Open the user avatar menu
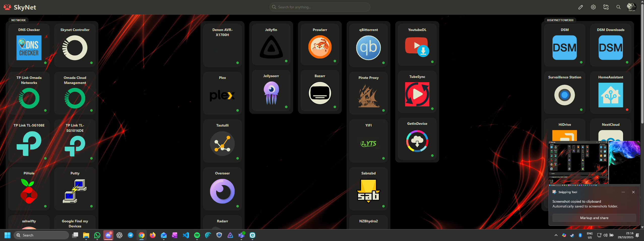Screen dimensions: 644x241 (631, 7)
